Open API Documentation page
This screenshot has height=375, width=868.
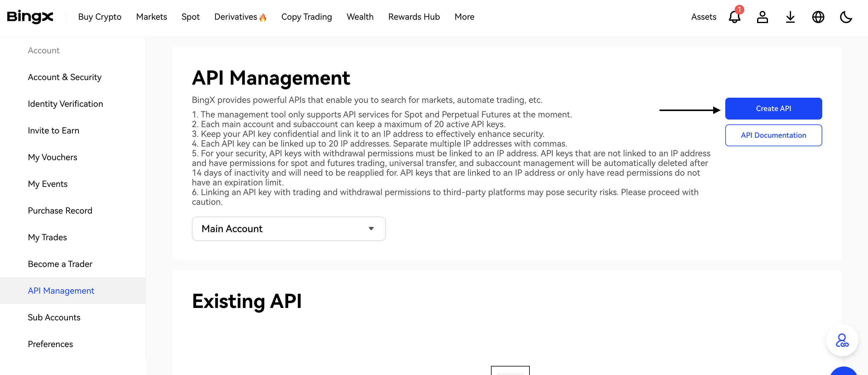point(773,135)
